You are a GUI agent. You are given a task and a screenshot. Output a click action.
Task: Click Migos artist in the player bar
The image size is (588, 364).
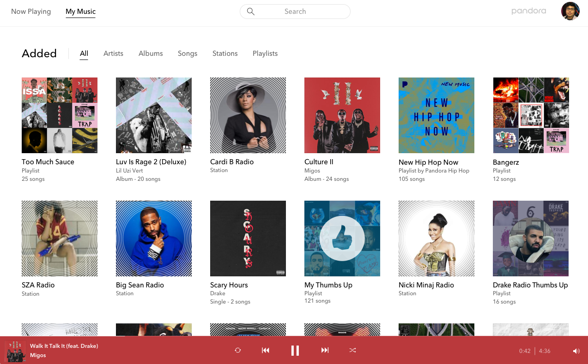[x=38, y=355]
